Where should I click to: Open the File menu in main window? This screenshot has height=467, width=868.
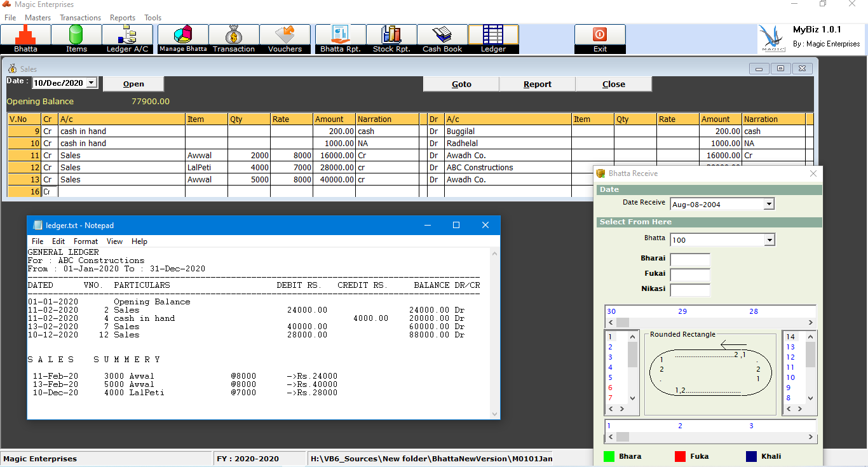point(10,18)
